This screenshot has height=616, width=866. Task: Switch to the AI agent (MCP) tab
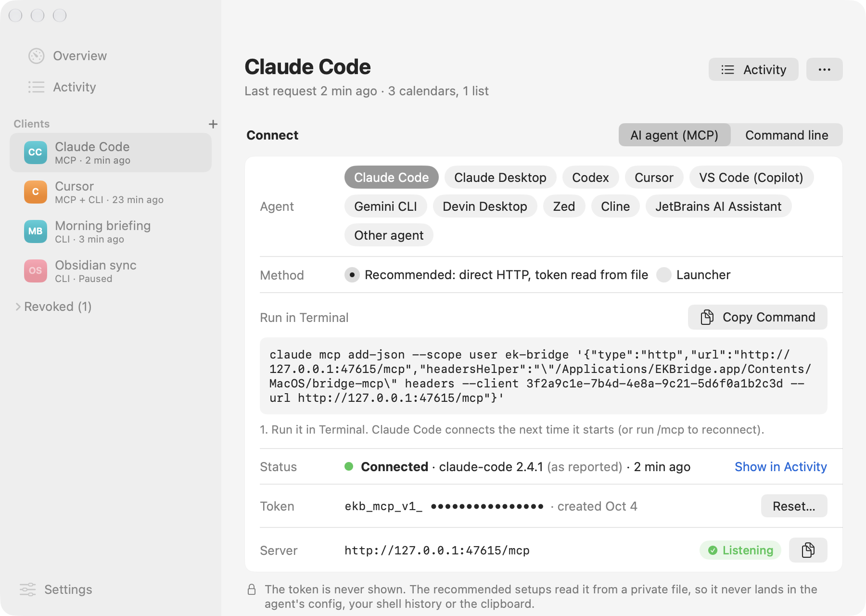[x=675, y=135]
